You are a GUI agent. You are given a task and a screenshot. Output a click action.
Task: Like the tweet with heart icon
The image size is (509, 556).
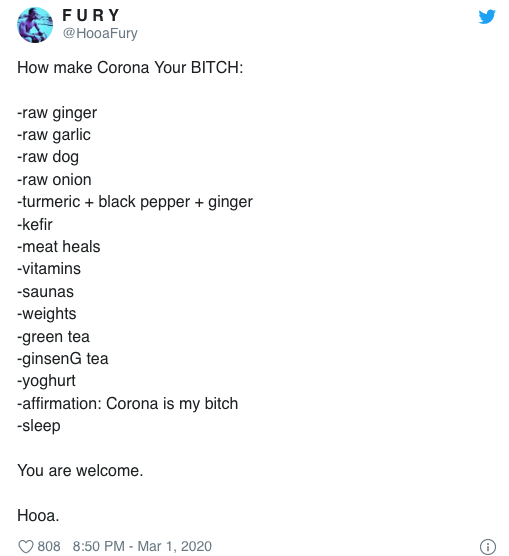26,546
